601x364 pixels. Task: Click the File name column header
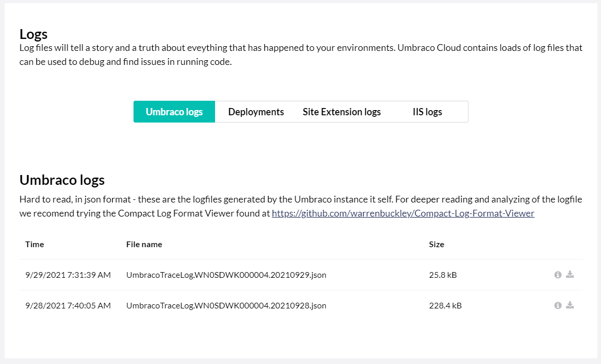point(144,244)
